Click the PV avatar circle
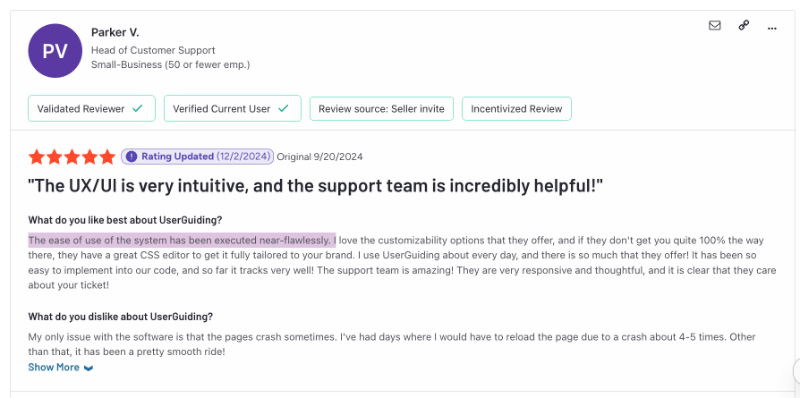The height and width of the screenshot is (398, 800). pyautogui.click(x=55, y=51)
